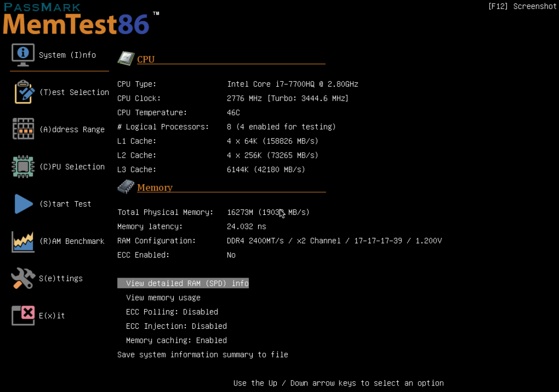This screenshot has height=392, width=559.
Task: Click the PassMark MemTest86 logo
Action: coord(81,19)
